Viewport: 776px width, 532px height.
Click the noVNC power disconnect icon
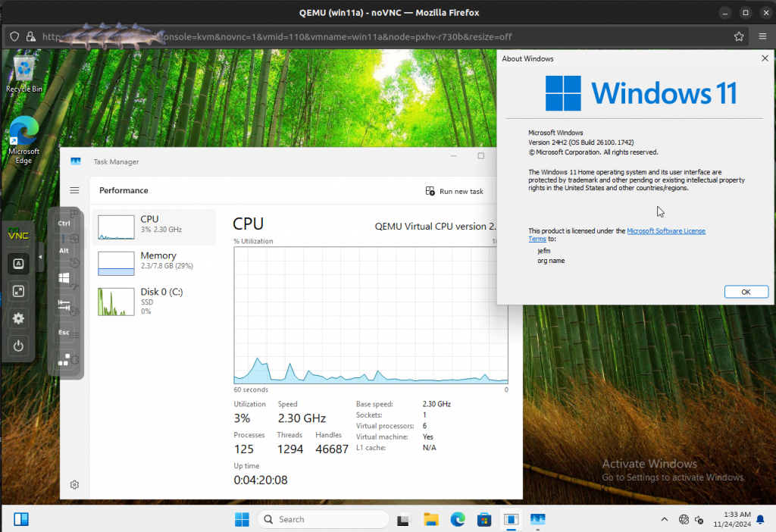(18, 346)
